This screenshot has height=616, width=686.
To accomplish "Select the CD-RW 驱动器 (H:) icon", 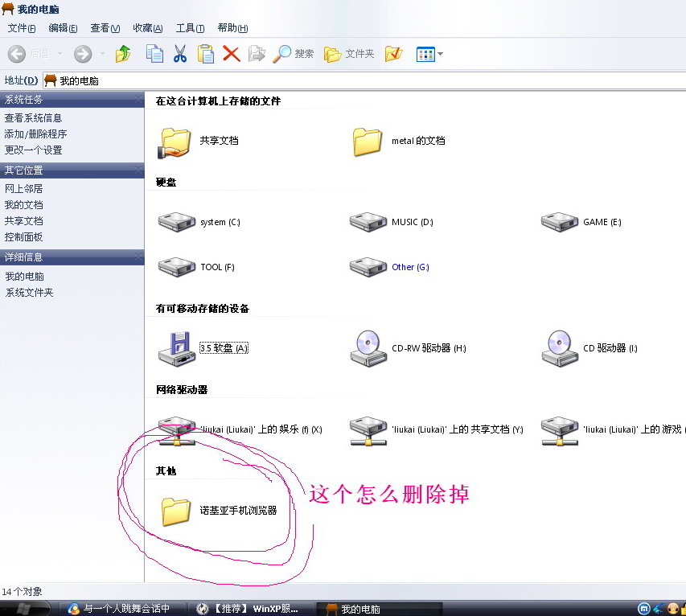I will click(x=368, y=349).
